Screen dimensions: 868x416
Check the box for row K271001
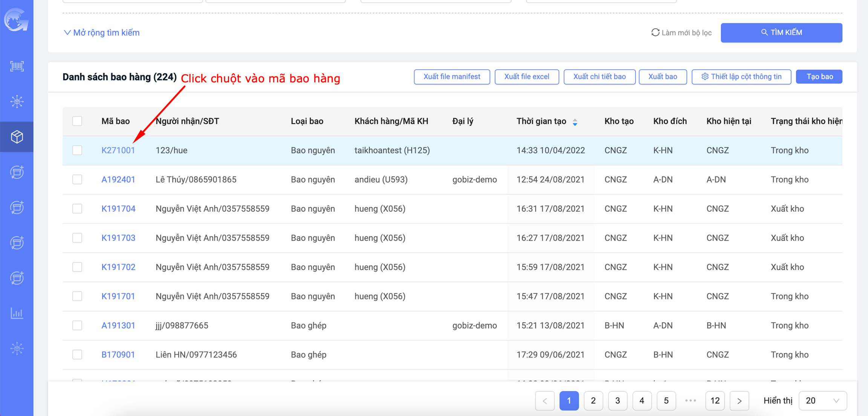coord(77,150)
